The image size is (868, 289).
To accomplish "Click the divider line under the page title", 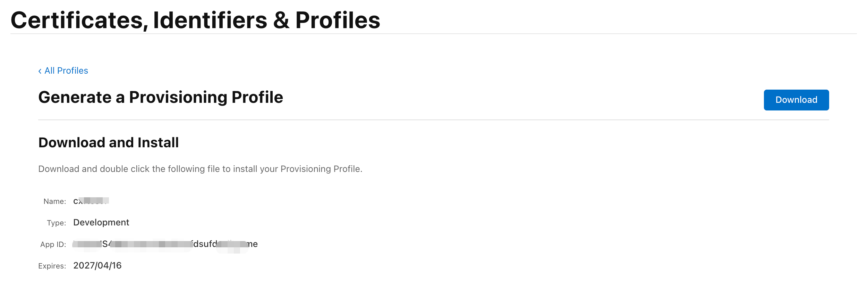I will pos(434,34).
